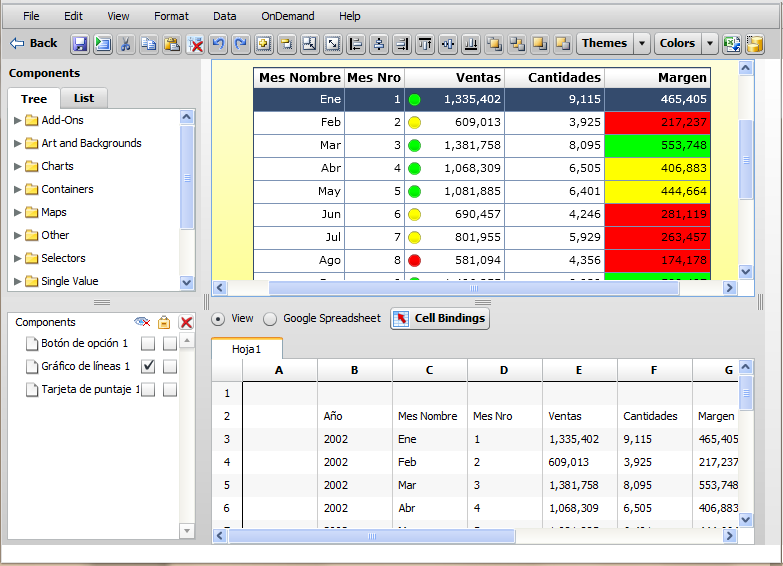Switch to the List tab
Image resolution: width=783 pixels, height=566 pixels.
pos(84,99)
